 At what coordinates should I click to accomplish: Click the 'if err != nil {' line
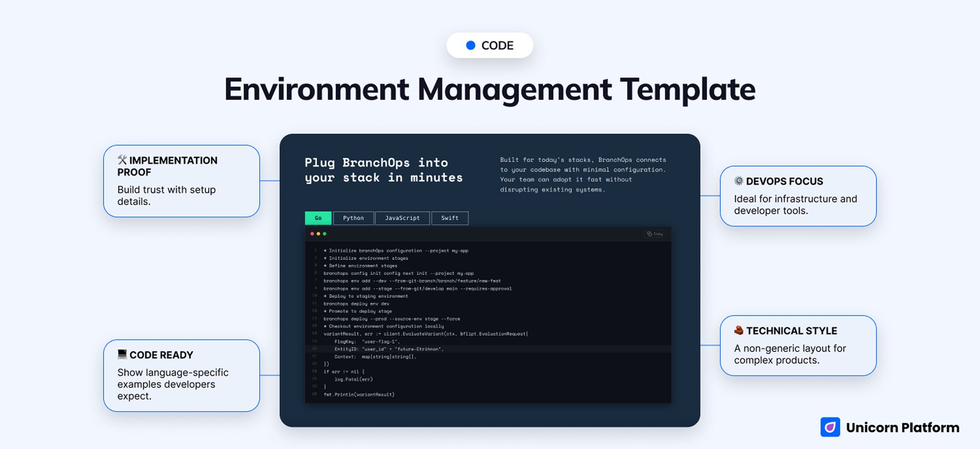click(x=344, y=372)
